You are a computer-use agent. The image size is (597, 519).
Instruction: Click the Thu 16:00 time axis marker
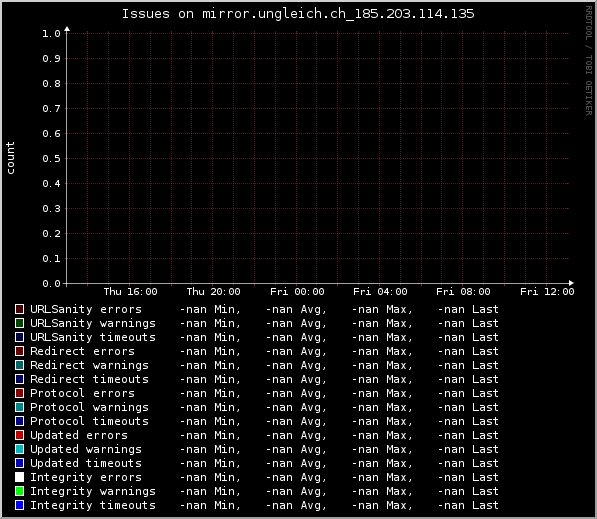[x=130, y=292]
